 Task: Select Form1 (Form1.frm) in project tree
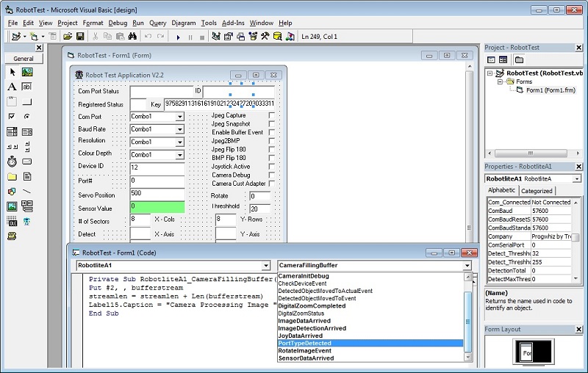click(x=550, y=90)
